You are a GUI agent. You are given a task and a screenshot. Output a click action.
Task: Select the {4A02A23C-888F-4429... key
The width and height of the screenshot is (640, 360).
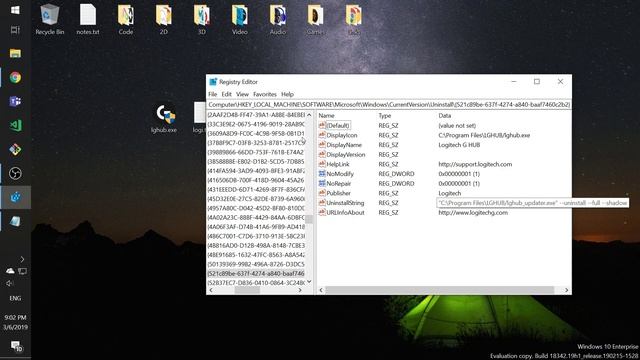coord(256,218)
